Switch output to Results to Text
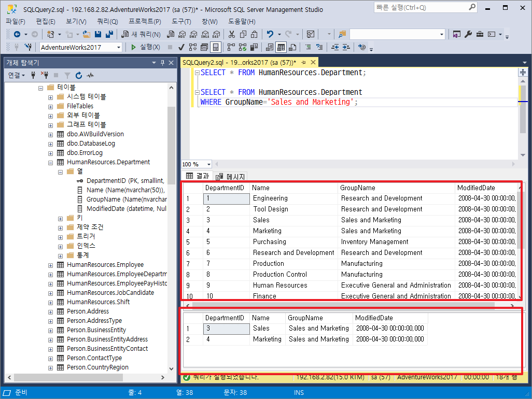The image size is (532, 399). click(x=270, y=47)
